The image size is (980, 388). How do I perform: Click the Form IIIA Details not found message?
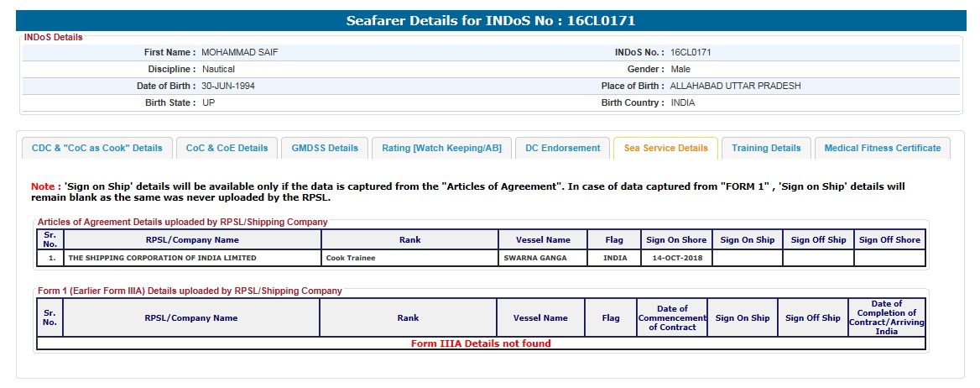point(481,343)
